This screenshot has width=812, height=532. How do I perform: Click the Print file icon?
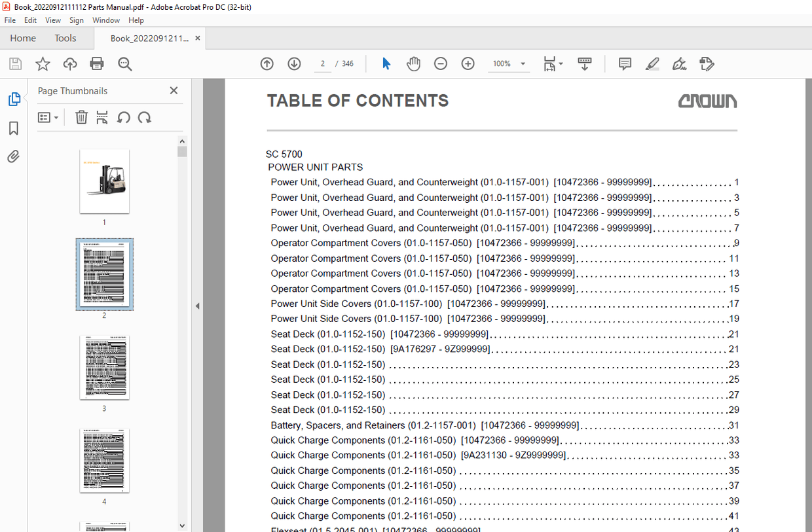(97, 63)
